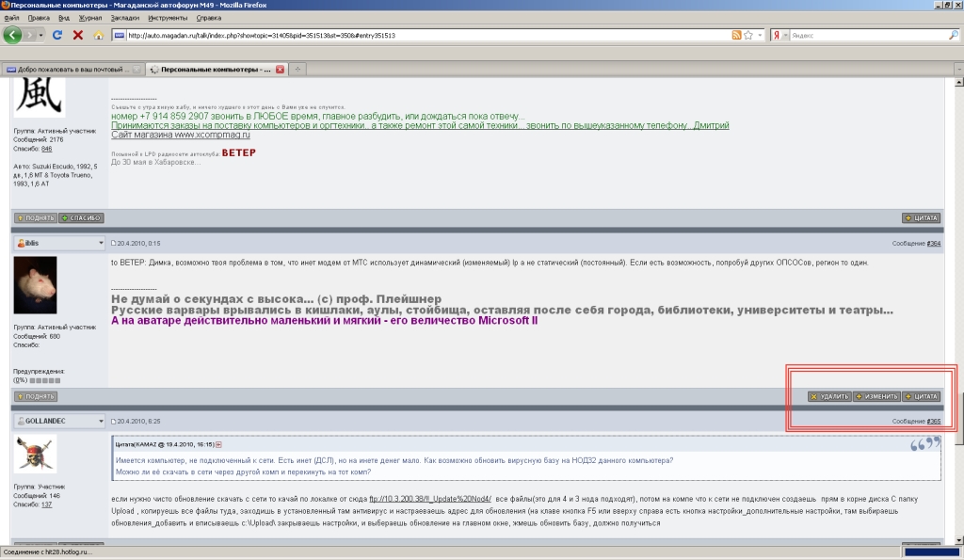Expand the iblis user dropdown
This screenshot has height=560, width=964.
[100, 243]
